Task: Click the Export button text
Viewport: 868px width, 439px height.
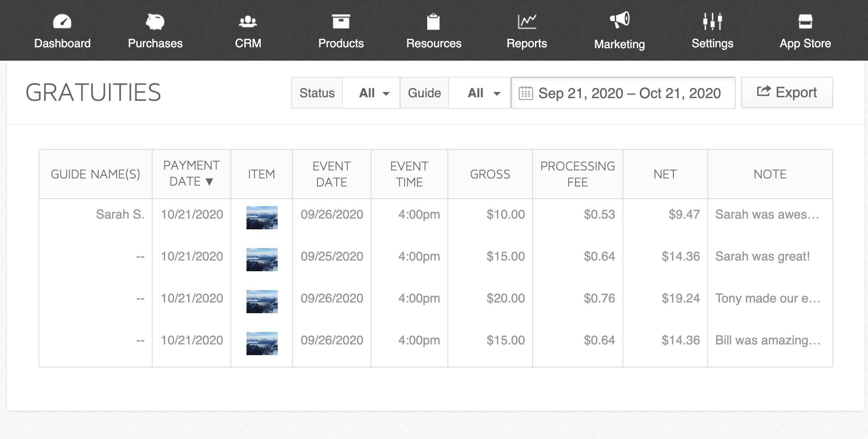Action: pos(796,92)
